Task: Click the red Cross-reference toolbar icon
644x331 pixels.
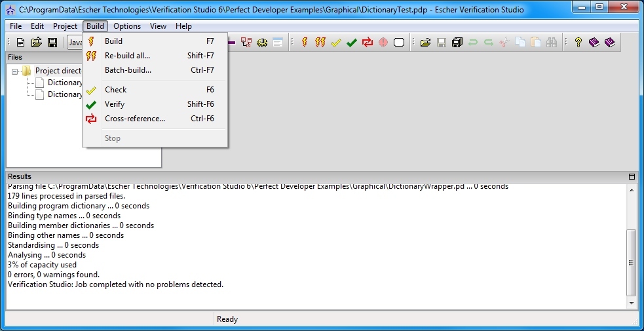Action: [x=368, y=43]
